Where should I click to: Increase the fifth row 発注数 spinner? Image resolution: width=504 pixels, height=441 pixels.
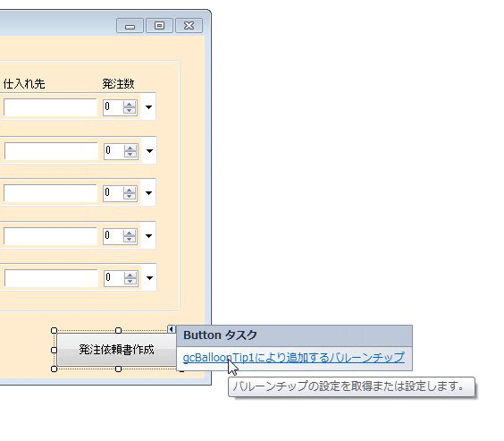click(130, 275)
